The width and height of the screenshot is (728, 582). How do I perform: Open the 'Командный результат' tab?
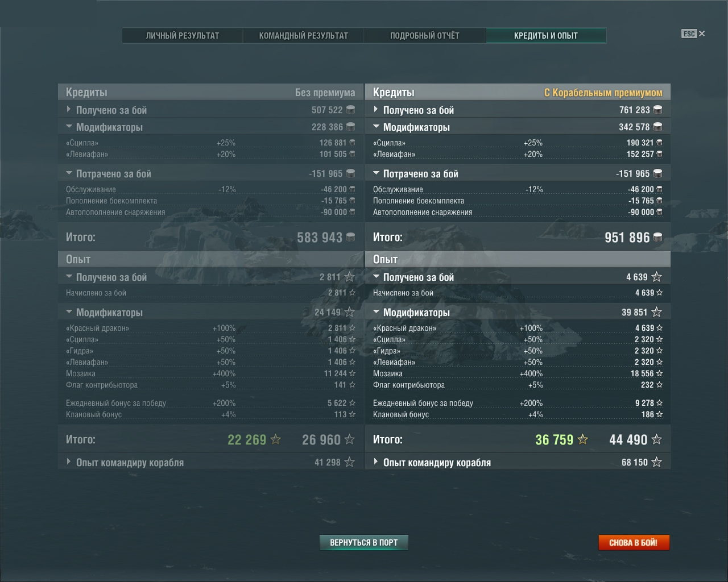(304, 36)
